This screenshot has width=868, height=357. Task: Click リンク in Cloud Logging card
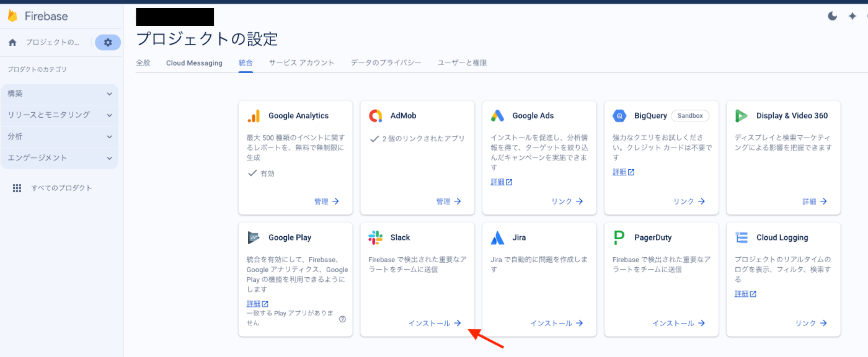[812, 323]
